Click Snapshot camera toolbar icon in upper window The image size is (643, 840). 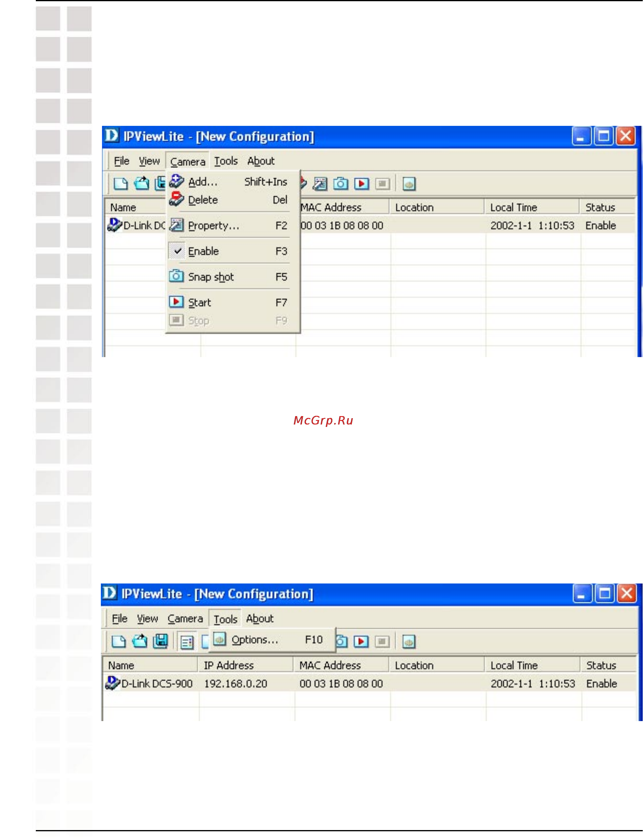pyautogui.click(x=341, y=184)
